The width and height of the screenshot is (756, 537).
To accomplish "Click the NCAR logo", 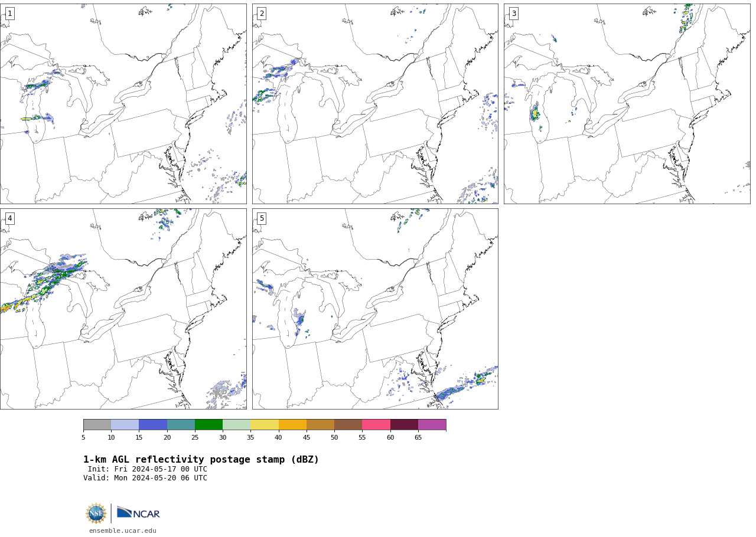I will click(138, 513).
